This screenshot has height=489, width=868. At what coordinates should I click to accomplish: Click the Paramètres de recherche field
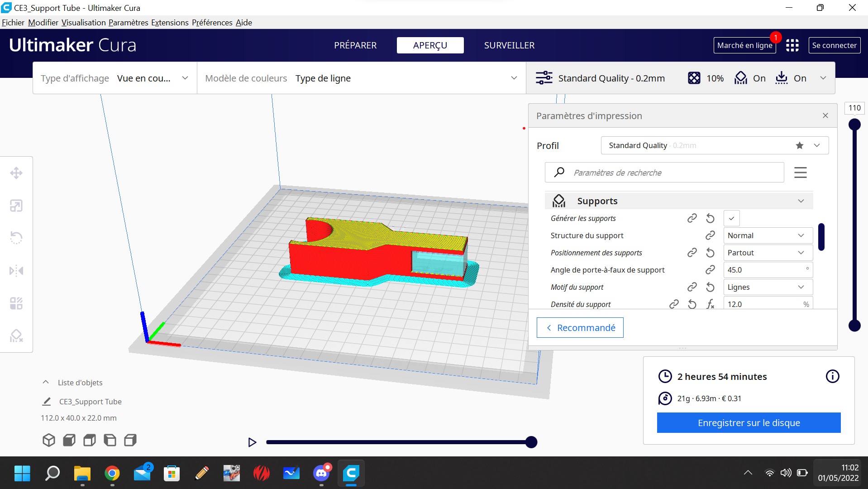[x=670, y=173]
